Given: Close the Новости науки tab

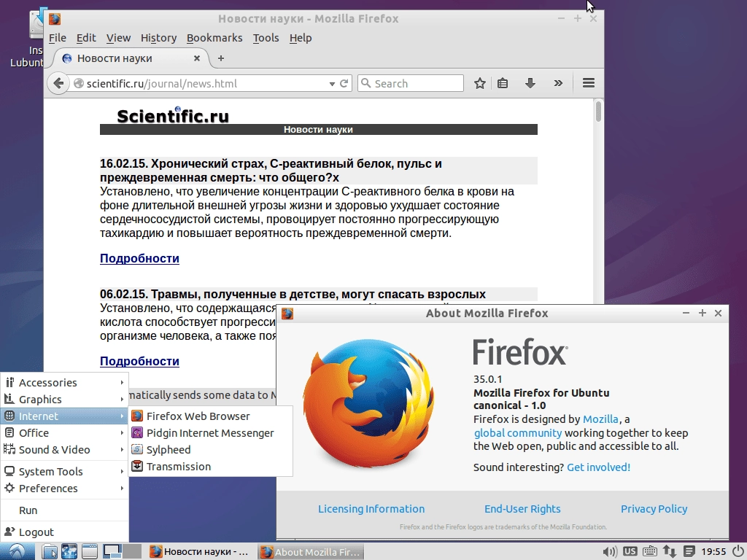Looking at the screenshot, I should [x=197, y=58].
